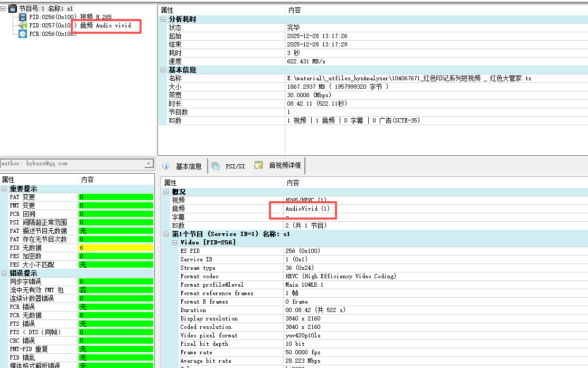588x368 pixels.
Task: Select the HEVC (High Efficiency Video Coding) value
Action: point(341,276)
